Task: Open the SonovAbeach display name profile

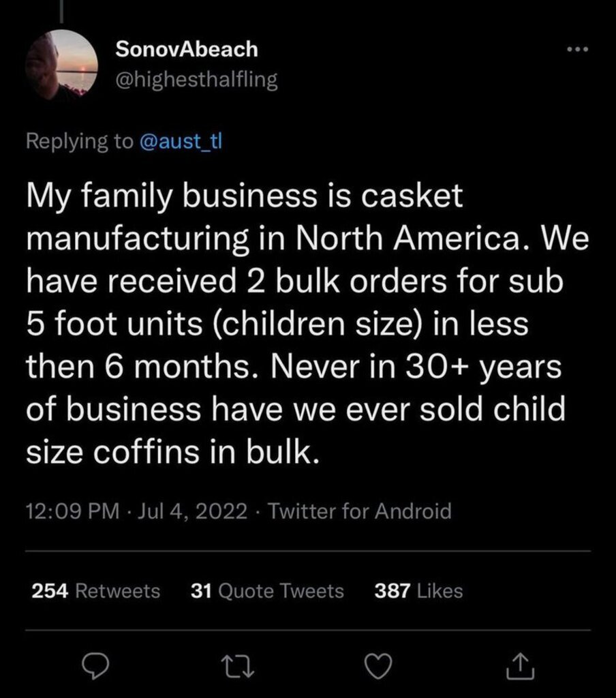Action: (187, 49)
